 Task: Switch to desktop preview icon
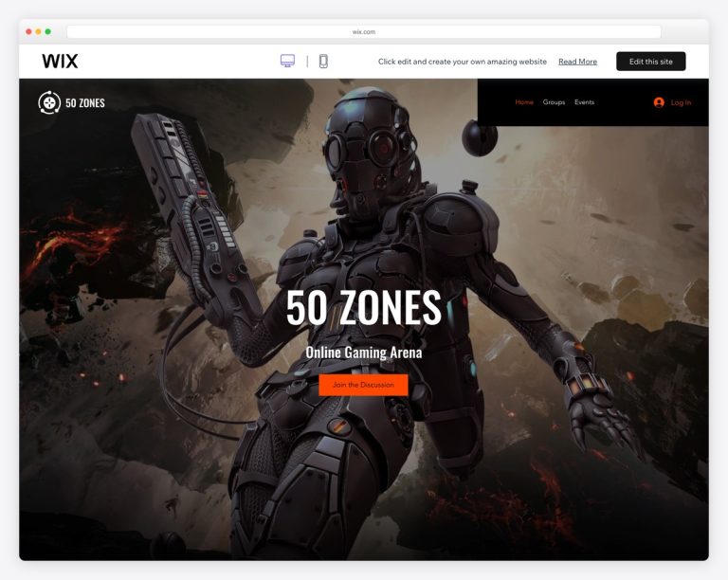(x=287, y=61)
